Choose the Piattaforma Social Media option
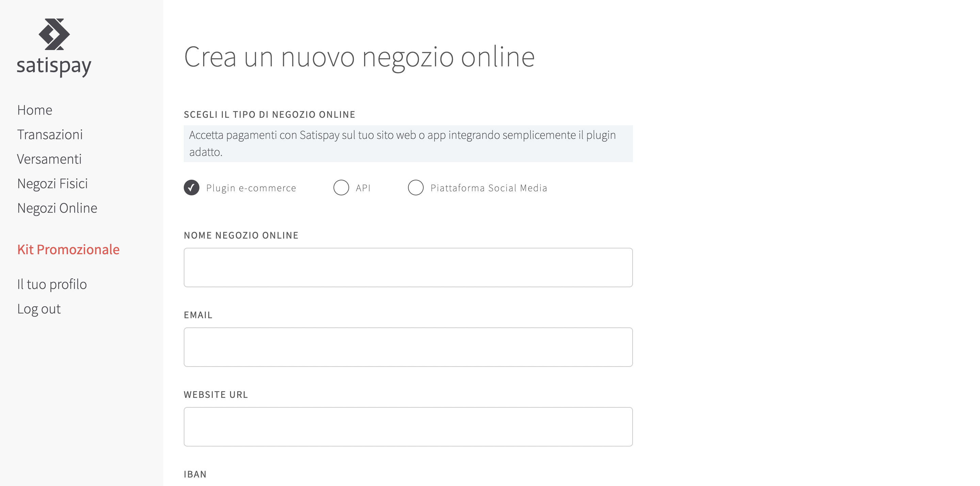 pos(415,188)
